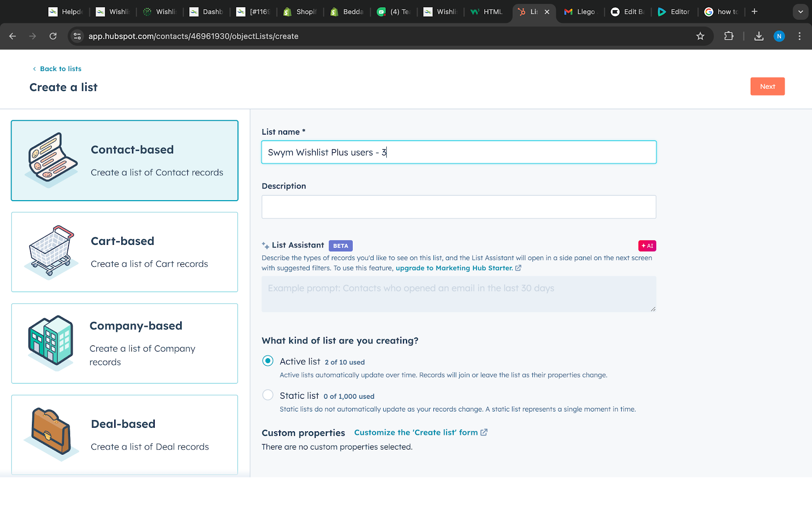
Task: Switch to the Helpdesk browser tab
Action: tap(65, 12)
